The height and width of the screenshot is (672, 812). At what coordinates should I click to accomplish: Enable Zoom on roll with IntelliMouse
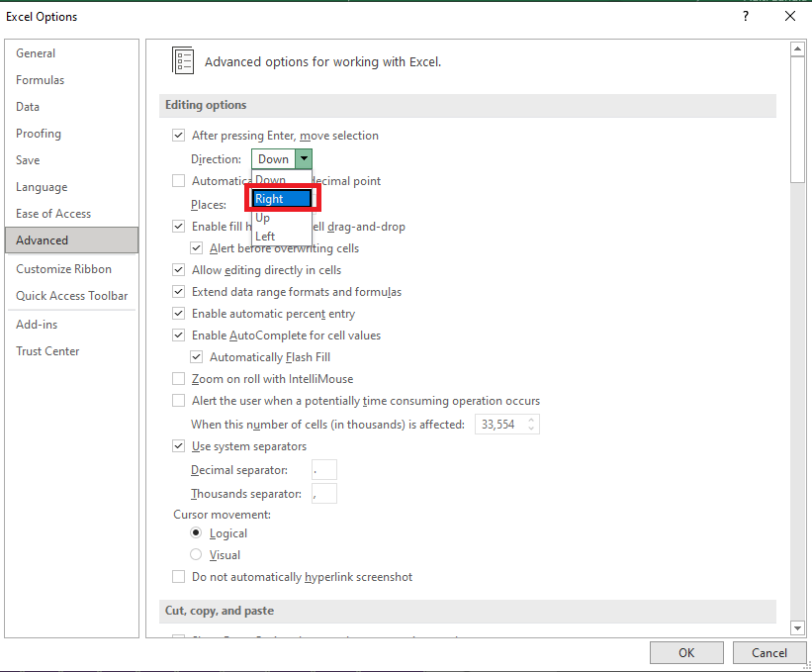point(179,379)
